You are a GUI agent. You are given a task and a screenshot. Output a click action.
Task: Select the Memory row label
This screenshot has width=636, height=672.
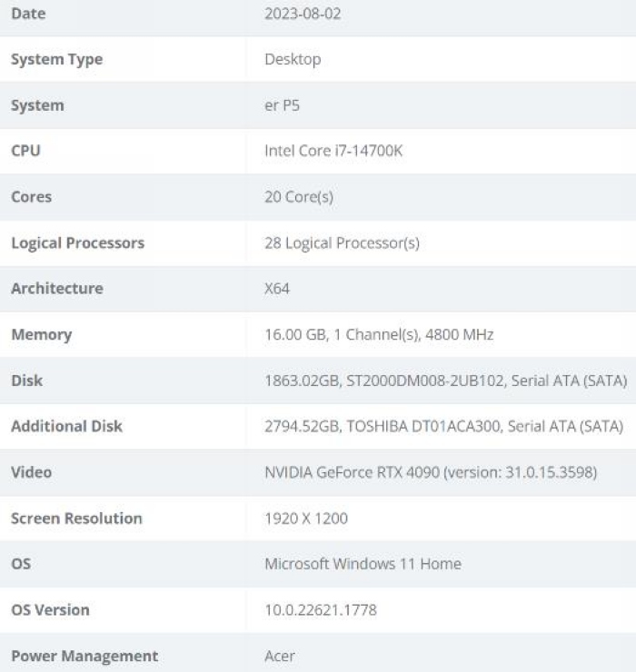pyautogui.click(x=41, y=335)
